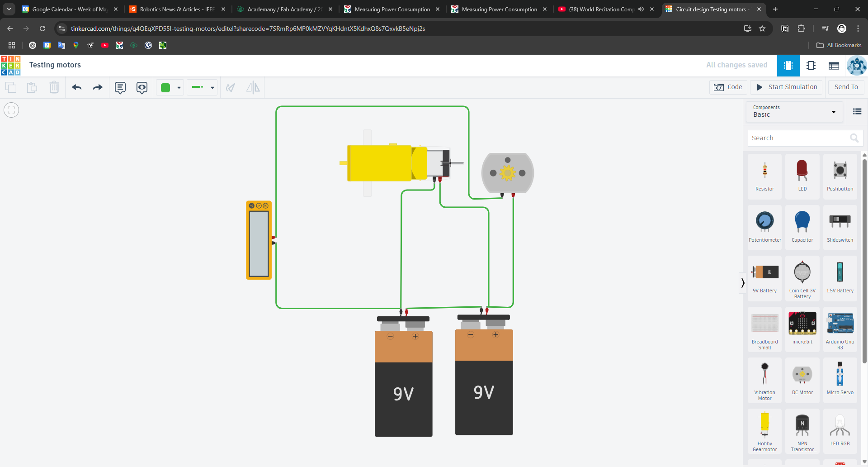This screenshot has width=868, height=467.
Task: Click the paste toolbar icon
Action: point(32,87)
